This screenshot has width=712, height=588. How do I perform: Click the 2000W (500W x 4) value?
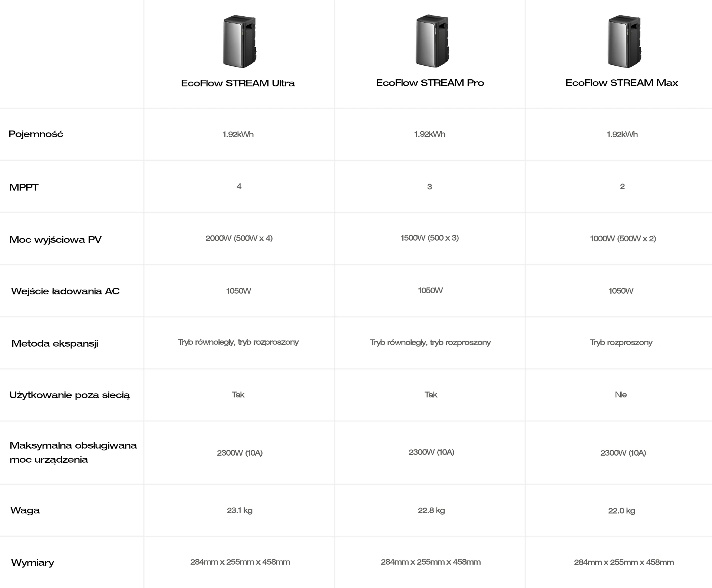(x=239, y=238)
